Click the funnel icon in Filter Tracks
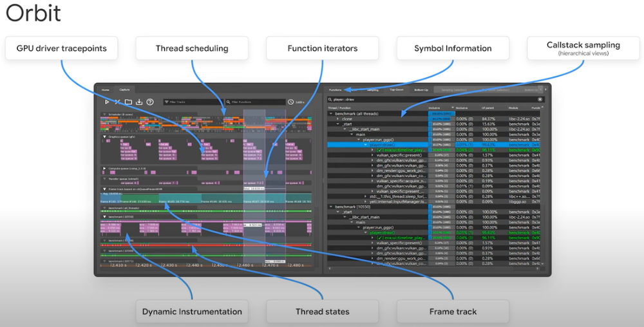The image size is (644, 327). (x=166, y=102)
